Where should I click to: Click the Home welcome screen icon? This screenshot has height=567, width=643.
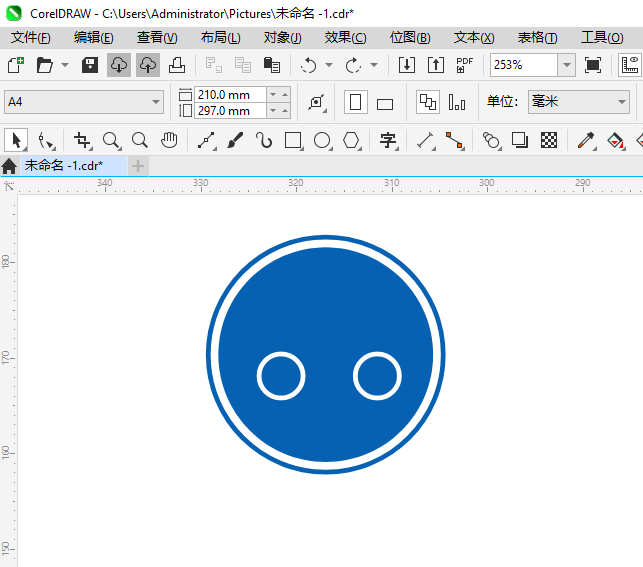[x=9, y=166]
